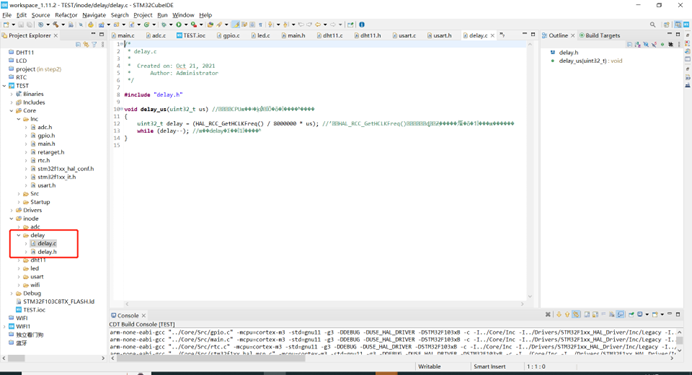Click the green Run button in toolbar
Viewport: 692px width, 375px height.
[x=179, y=25]
